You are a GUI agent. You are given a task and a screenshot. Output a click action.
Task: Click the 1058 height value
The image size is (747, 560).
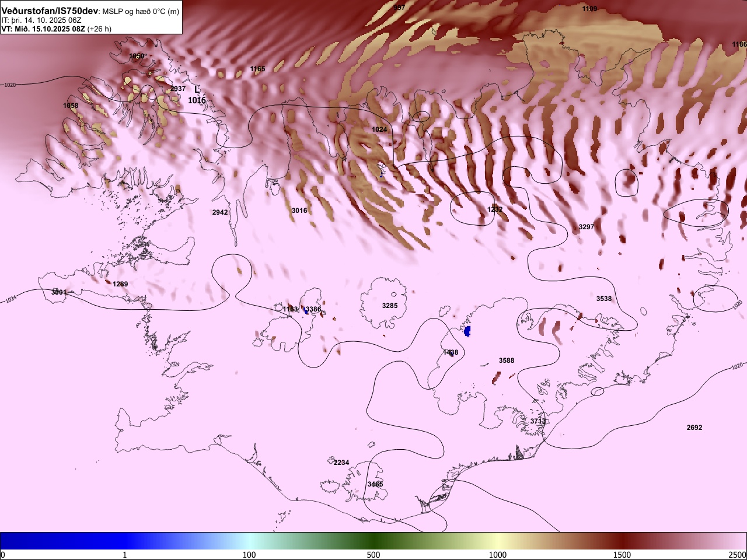71,106
